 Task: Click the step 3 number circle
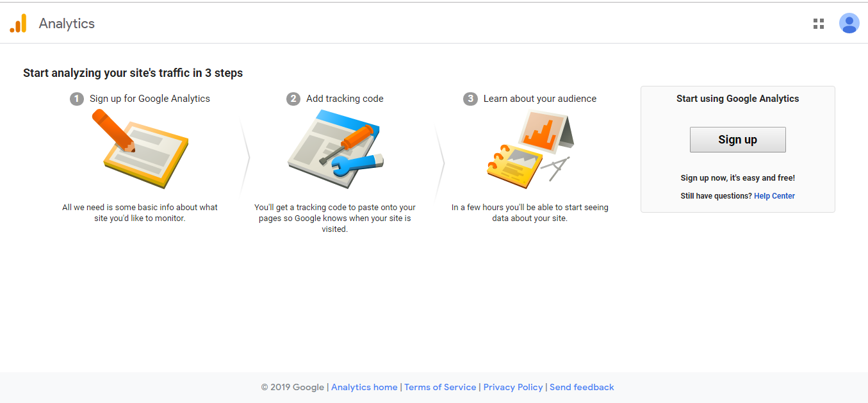click(470, 99)
